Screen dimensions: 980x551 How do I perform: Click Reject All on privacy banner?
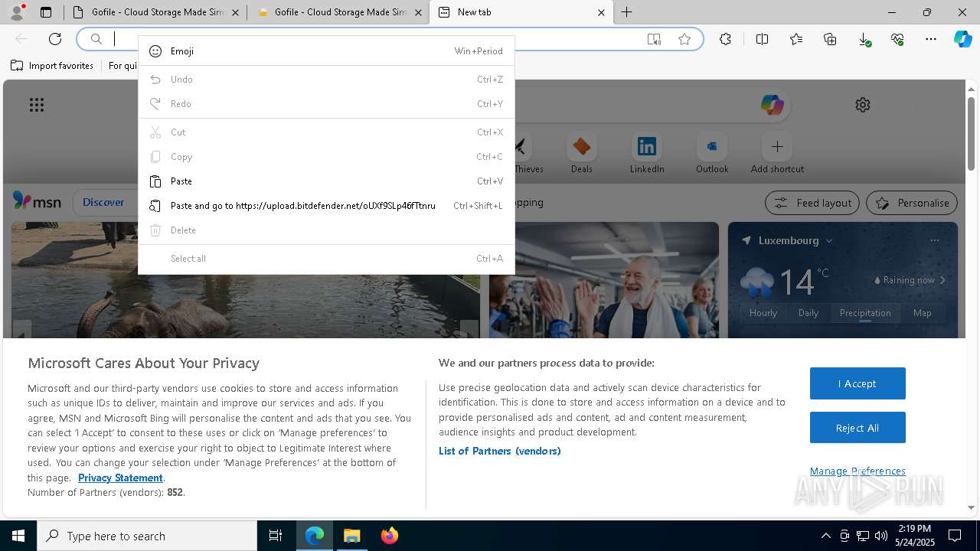(x=857, y=428)
